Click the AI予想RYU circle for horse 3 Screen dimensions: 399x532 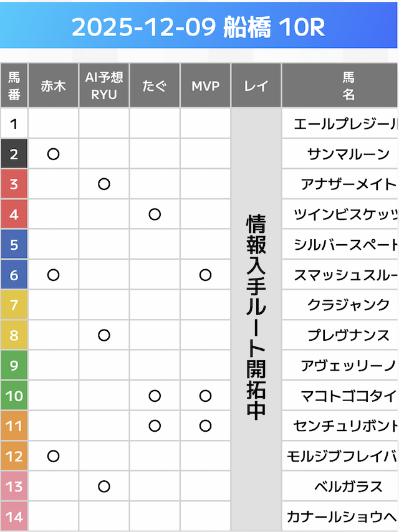point(104,184)
